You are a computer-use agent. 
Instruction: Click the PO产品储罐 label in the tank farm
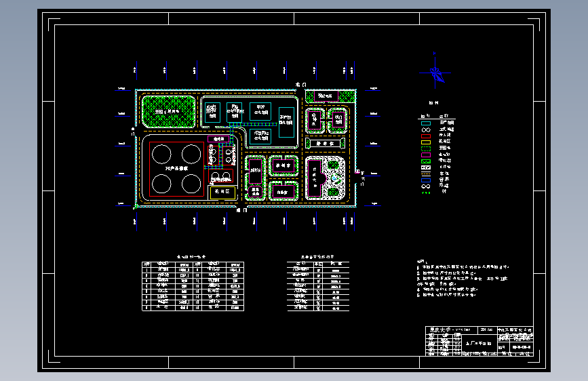tap(176, 168)
